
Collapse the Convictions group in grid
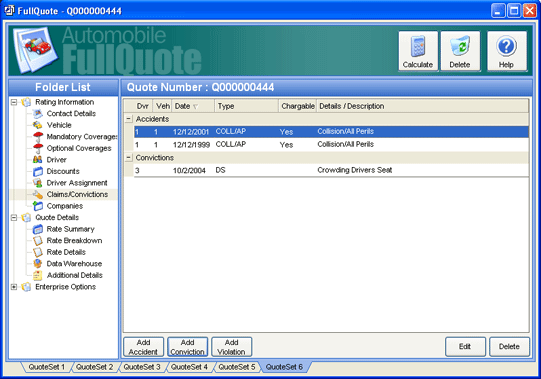pos(128,157)
